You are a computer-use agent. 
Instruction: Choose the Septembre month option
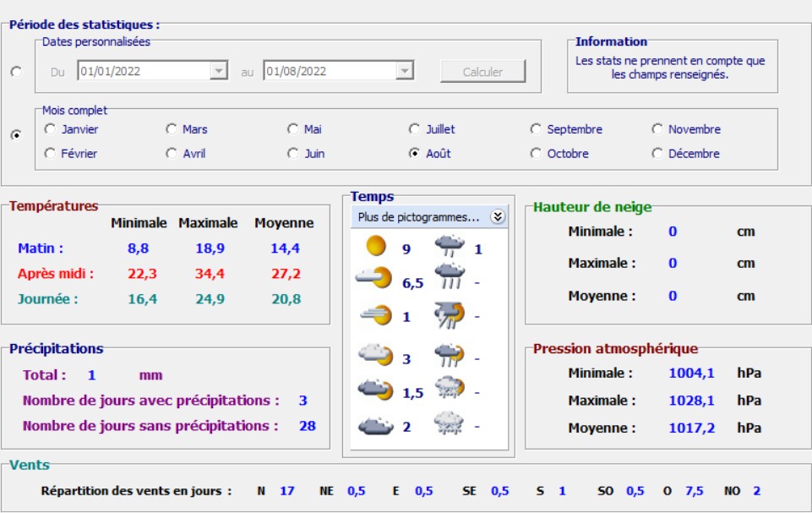pos(566,129)
